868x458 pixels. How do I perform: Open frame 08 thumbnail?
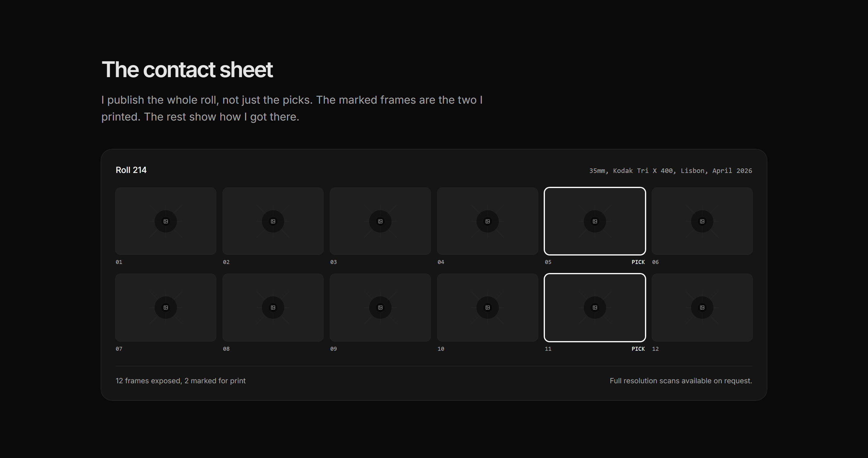pyautogui.click(x=273, y=307)
